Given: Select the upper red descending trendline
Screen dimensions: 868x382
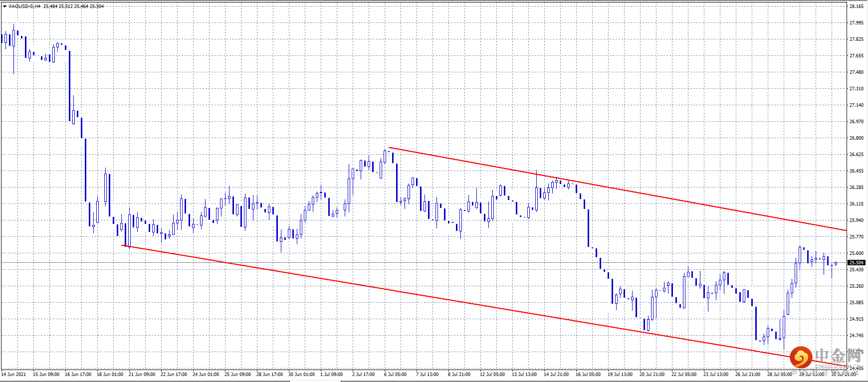Looking at the screenshot, I should 618,189.
